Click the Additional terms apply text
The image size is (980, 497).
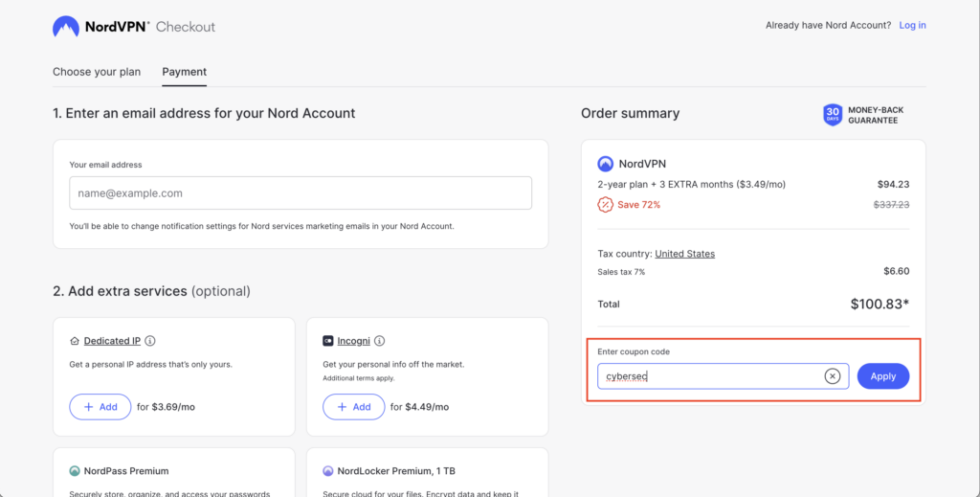359,378
